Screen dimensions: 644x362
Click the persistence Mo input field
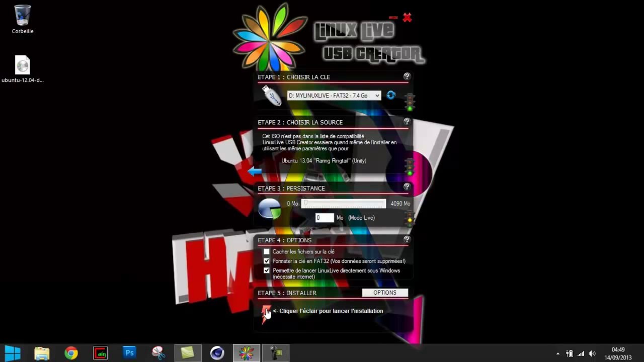pyautogui.click(x=325, y=218)
